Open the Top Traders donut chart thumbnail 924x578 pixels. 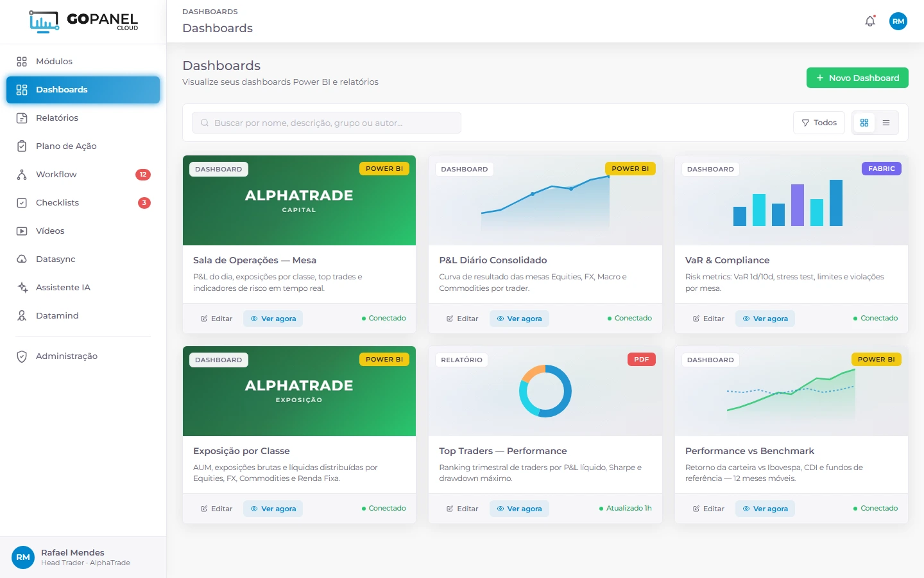coord(545,391)
